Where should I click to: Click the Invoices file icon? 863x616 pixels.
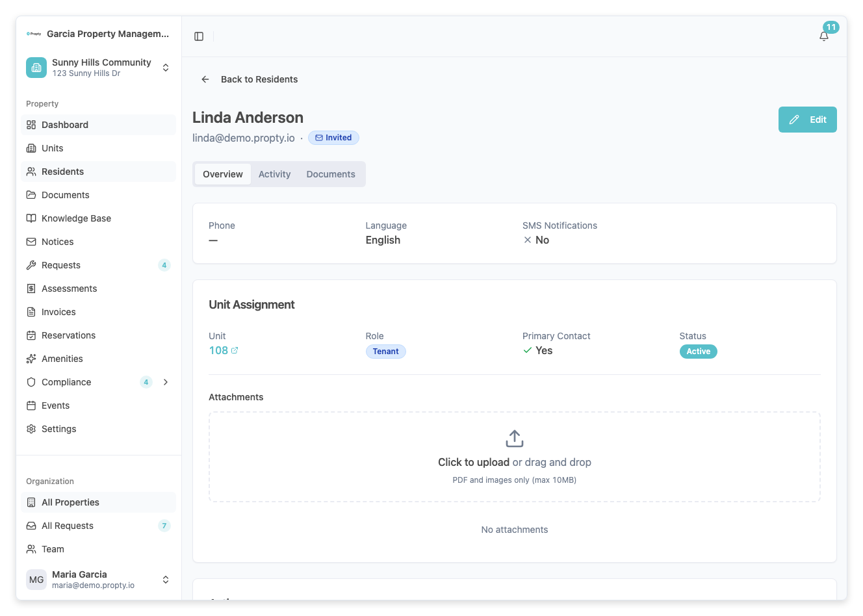click(31, 312)
